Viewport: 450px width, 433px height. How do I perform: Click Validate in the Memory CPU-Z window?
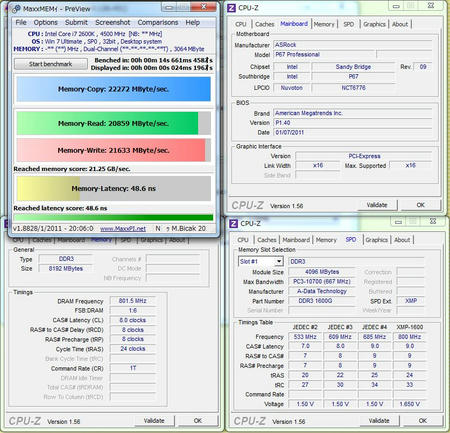154,421
